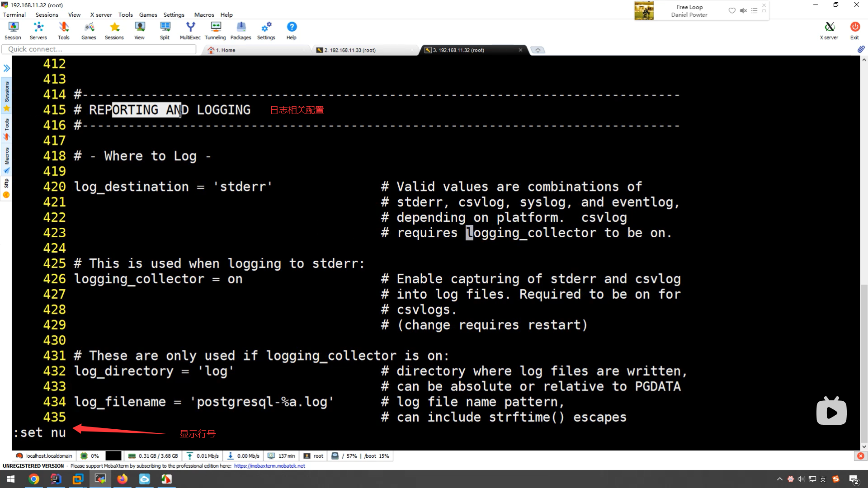Click into the Quick connect field
The height and width of the screenshot is (488, 868).
pyautogui.click(x=99, y=49)
